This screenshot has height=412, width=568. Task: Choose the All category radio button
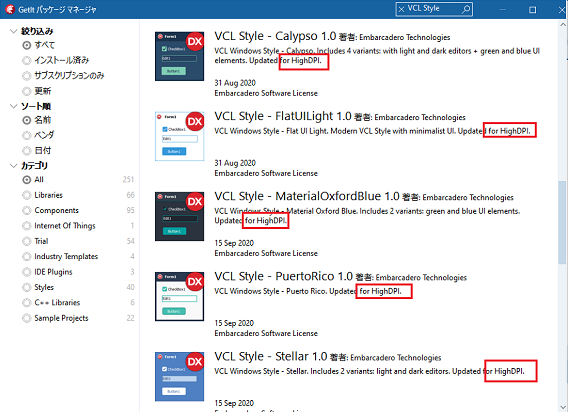click(x=26, y=180)
